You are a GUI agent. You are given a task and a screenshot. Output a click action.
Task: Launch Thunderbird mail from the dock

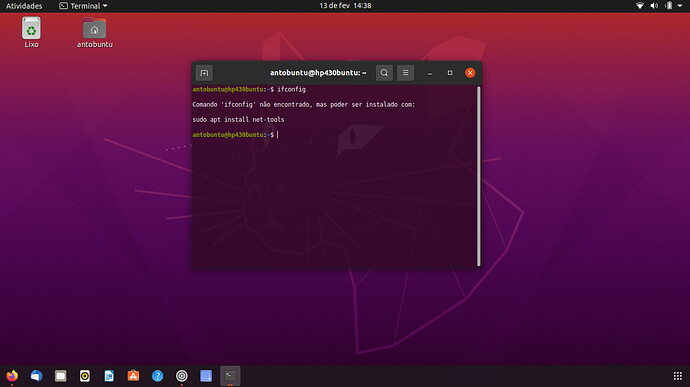37,376
